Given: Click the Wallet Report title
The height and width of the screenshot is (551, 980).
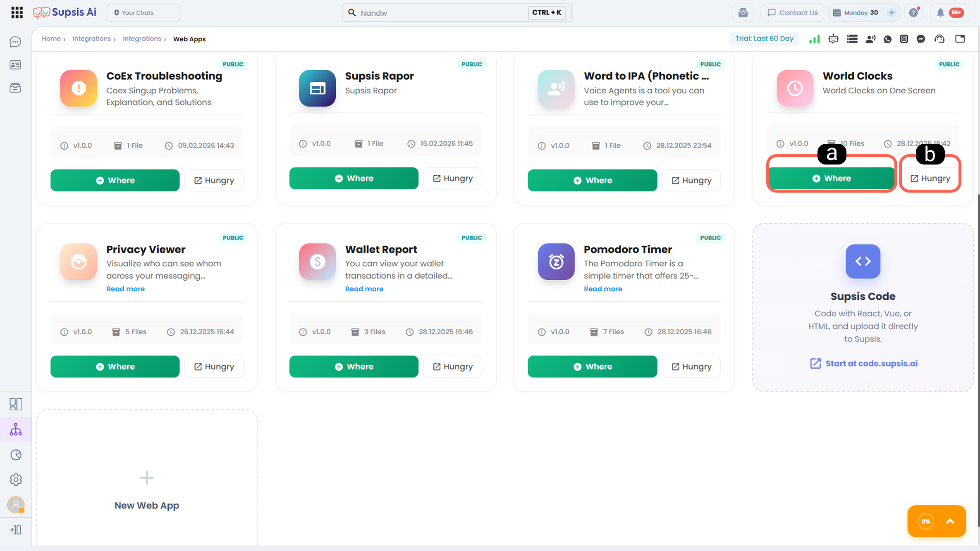Looking at the screenshot, I should (x=381, y=249).
